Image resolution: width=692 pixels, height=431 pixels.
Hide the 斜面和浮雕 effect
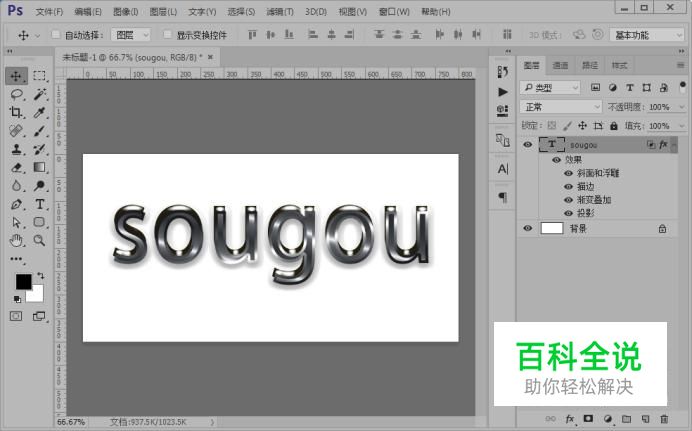coord(568,173)
